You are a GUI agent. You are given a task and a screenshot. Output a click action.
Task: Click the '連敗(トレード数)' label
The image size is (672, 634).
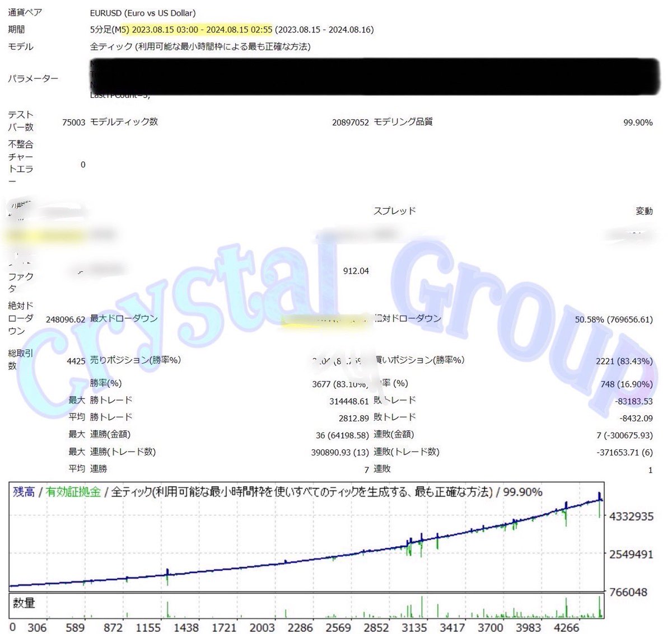(407, 452)
